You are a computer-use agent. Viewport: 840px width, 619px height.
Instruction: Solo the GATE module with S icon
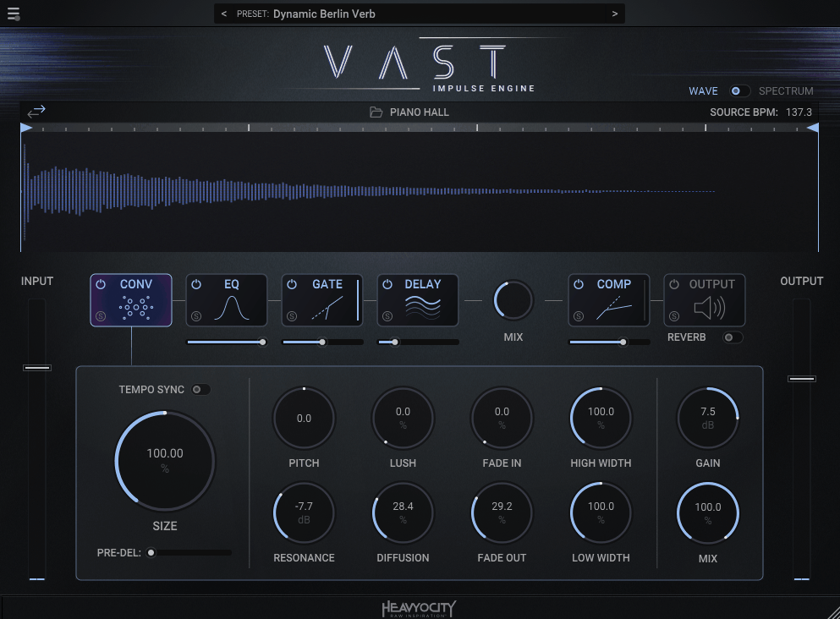pyautogui.click(x=292, y=316)
